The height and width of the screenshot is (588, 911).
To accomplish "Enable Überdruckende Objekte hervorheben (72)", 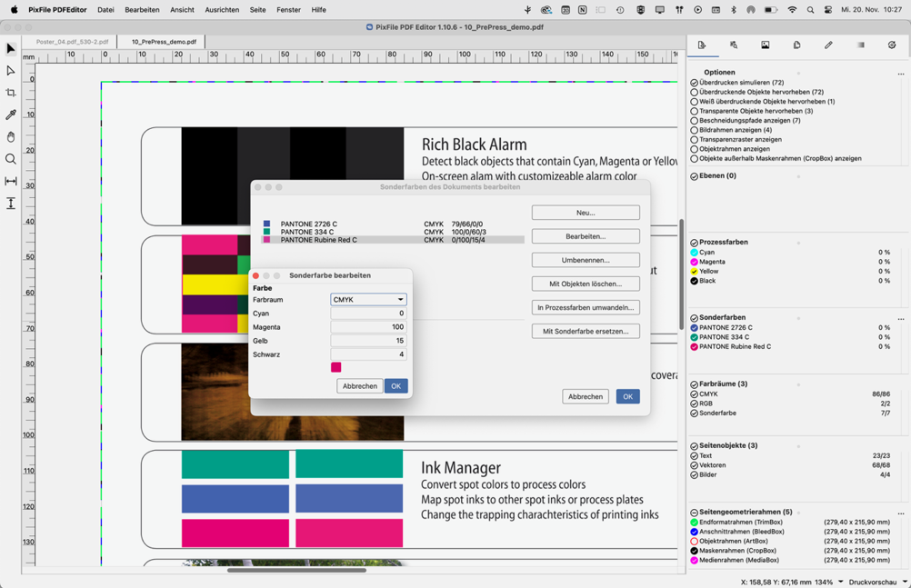I will pos(695,93).
